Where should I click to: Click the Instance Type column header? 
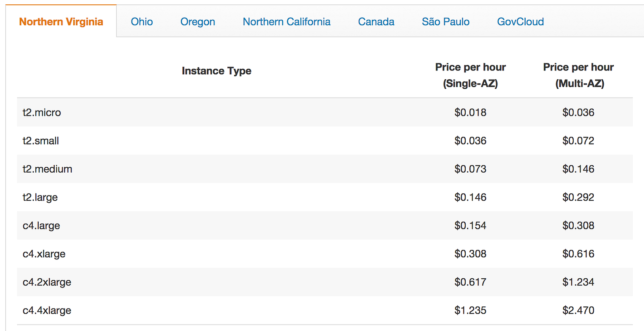[x=217, y=71]
